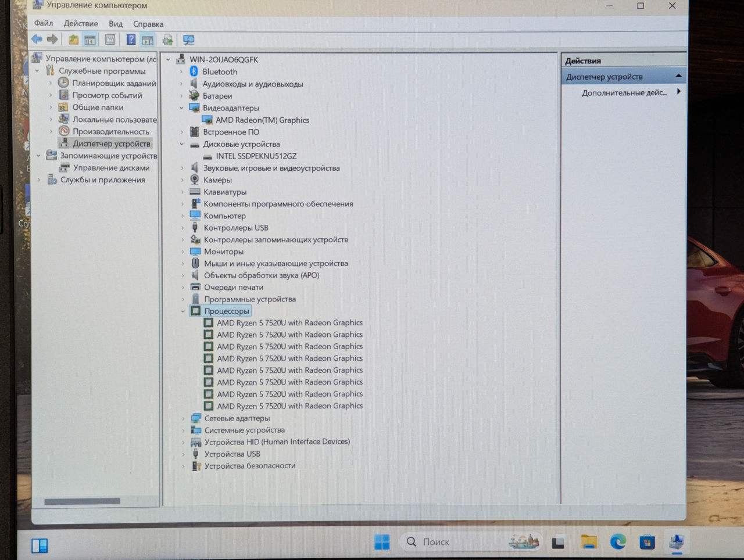The width and height of the screenshot is (744, 560).
Task: Click the Батареи battery icon
Action: tap(194, 96)
